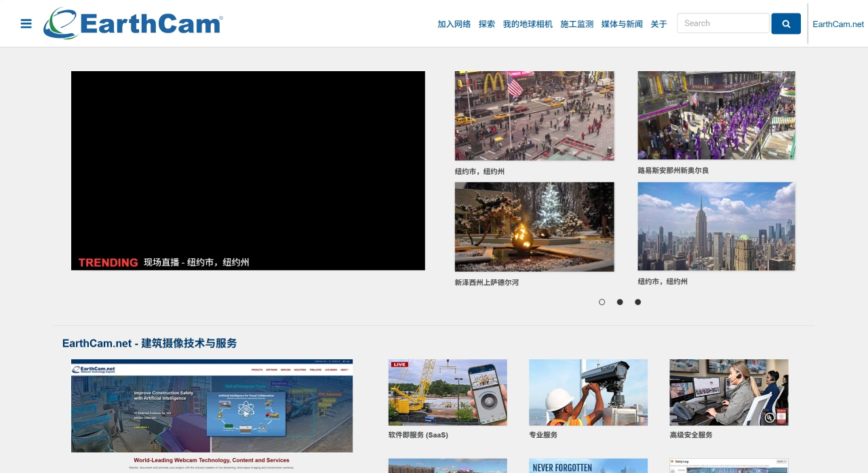Open the hamburger navigation menu
Viewport: 868px width, 473px height.
coord(26,23)
